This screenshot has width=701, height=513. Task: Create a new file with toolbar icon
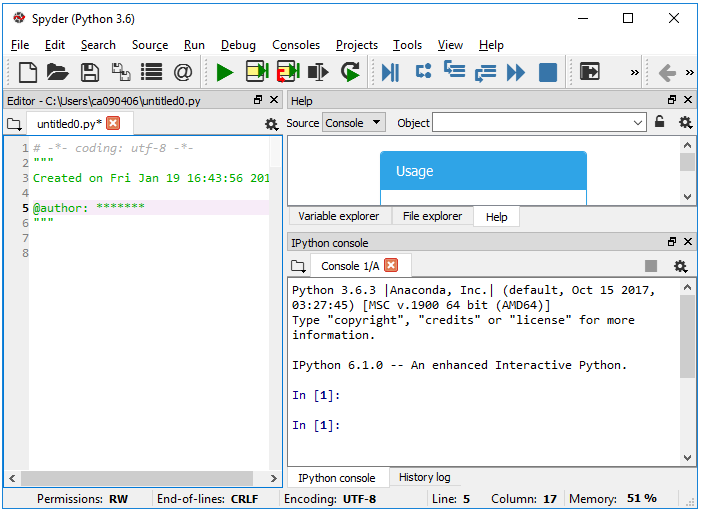click(28, 72)
